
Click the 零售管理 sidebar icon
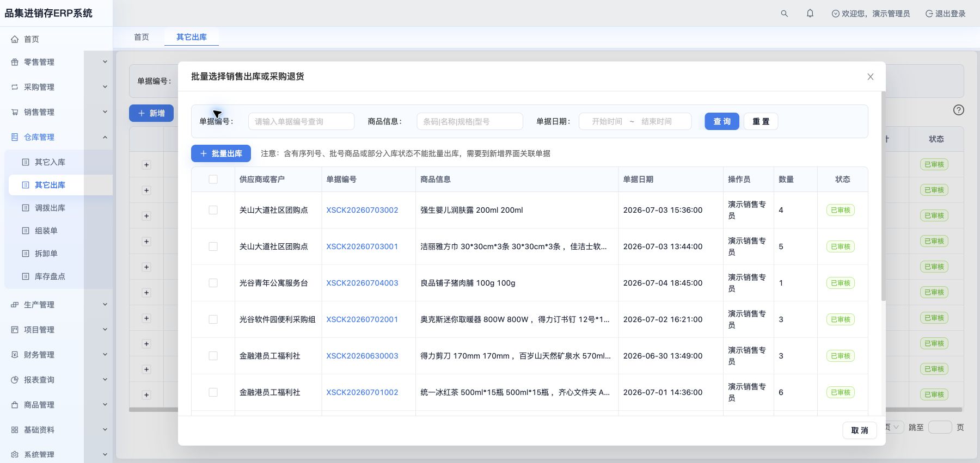(x=15, y=62)
